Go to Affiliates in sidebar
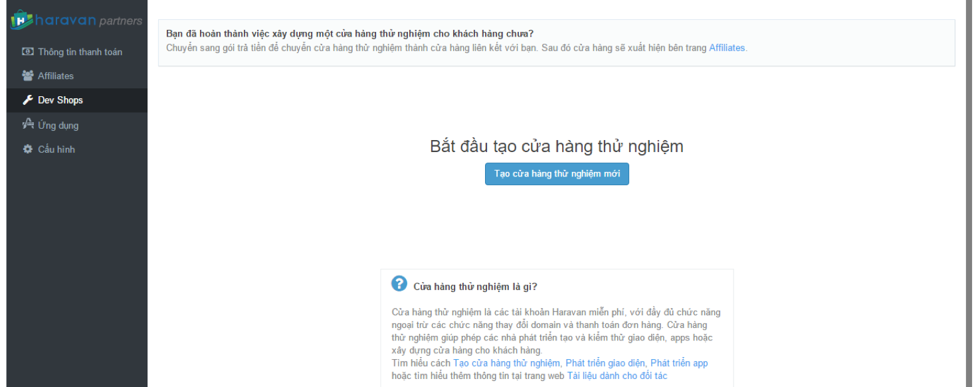 [x=77, y=76]
